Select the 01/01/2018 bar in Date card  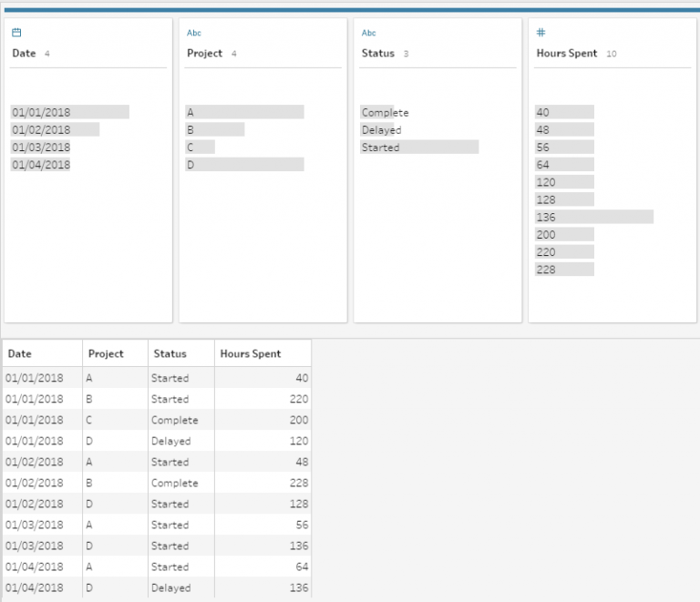click(x=69, y=112)
